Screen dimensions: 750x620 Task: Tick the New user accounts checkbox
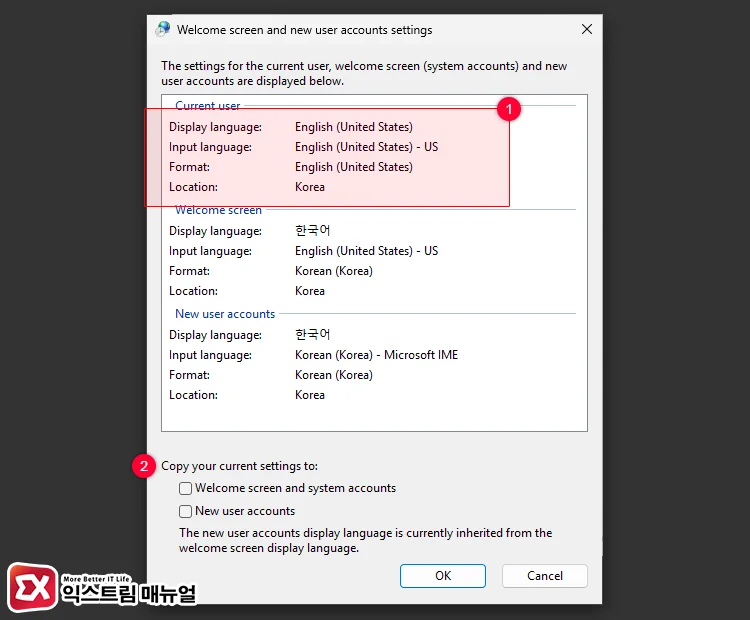coord(186,511)
